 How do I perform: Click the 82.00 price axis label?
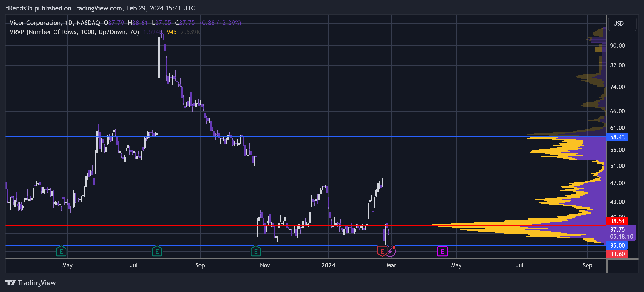point(617,65)
